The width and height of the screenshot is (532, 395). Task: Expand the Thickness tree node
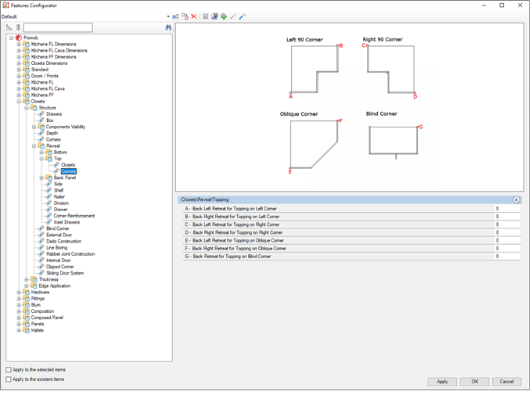click(27, 280)
